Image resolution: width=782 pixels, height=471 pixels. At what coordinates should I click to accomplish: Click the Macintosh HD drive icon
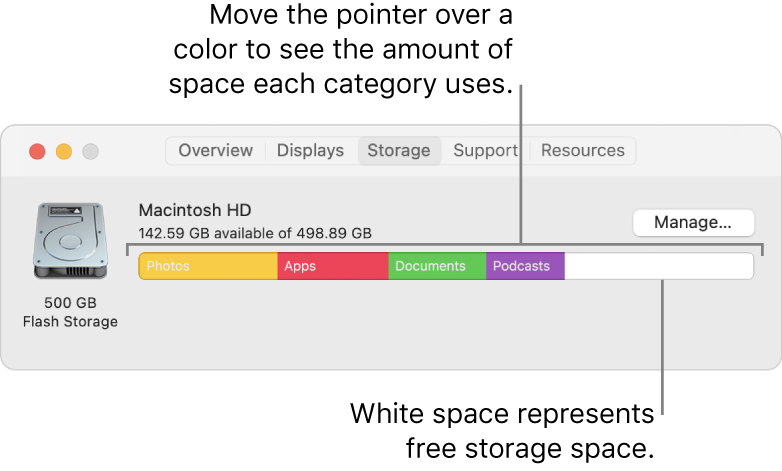(x=69, y=241)
